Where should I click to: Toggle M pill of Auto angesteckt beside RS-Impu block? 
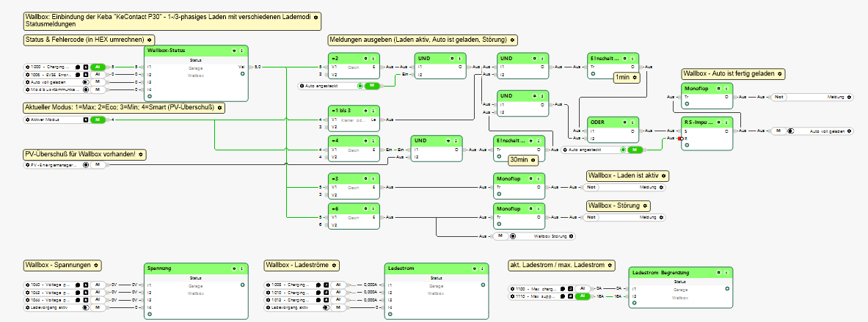635,150
